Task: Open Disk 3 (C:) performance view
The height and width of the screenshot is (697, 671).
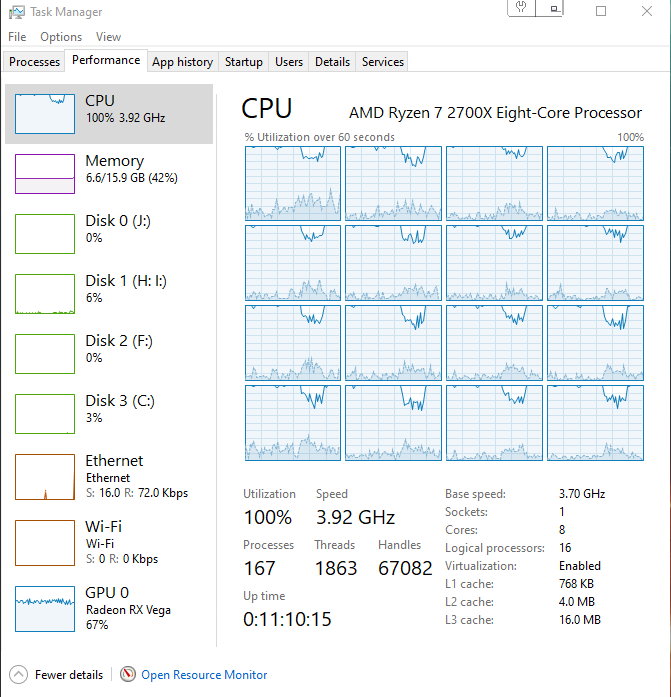Action: pos(109,414)
